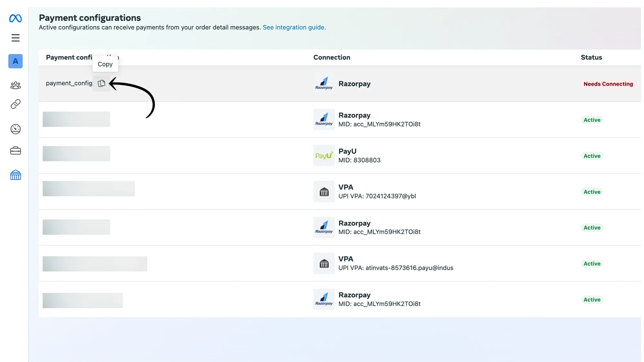Open the people/users sidebar icon
The width and height of the screenshot is (644, 362).
tap(15, 85)
